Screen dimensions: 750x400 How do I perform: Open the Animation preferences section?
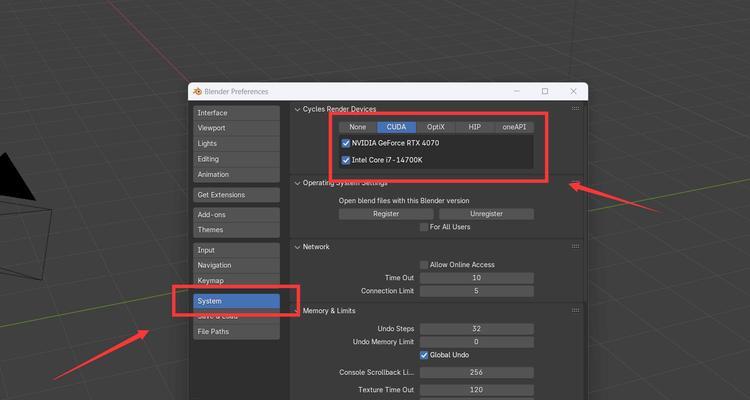click(x=236, y=175)
